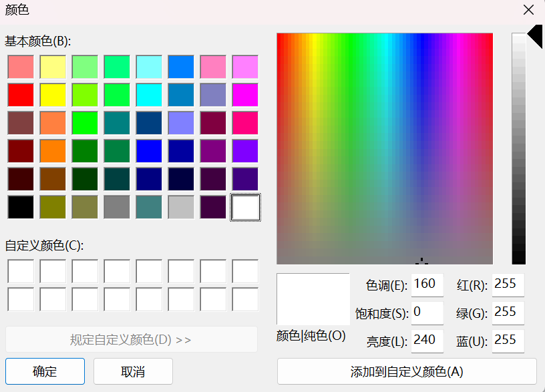Image resolution: width=545 pixels, height=392 pixels.
Task: Click the 红(R) red value input field
Action: 508,284
